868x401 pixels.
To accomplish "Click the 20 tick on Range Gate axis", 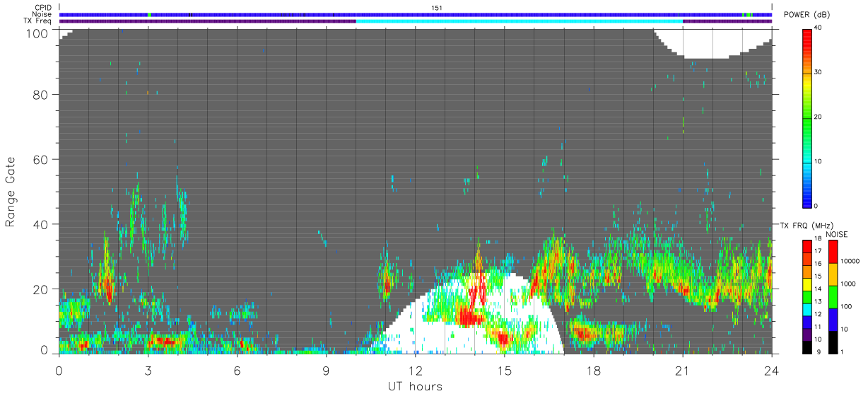I will [x=41, y=289].
